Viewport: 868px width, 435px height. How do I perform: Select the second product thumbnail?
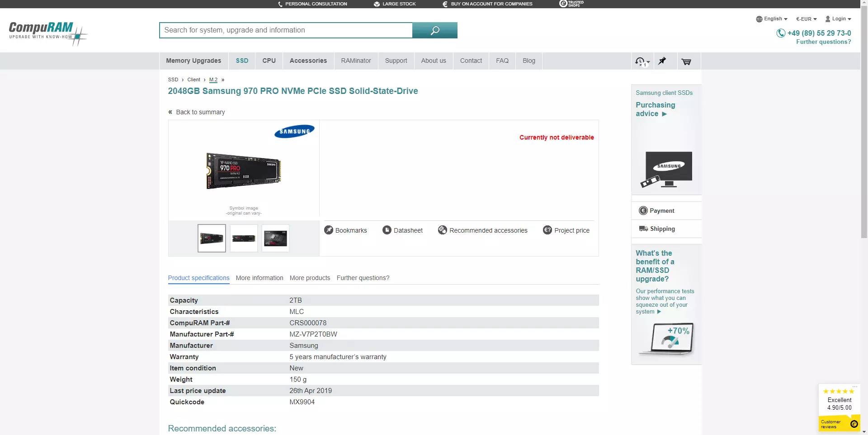[x=244, y=238]
